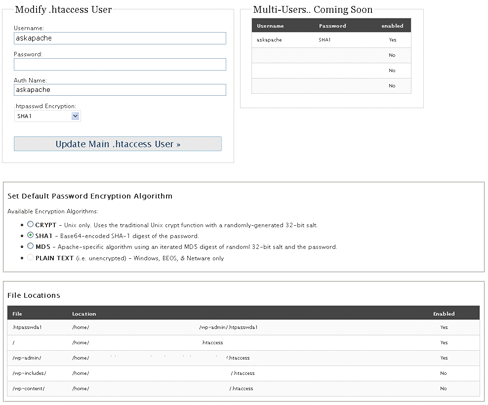Select the CRYPT encryption radio button
488x405 pixels.
coord(30,224)
